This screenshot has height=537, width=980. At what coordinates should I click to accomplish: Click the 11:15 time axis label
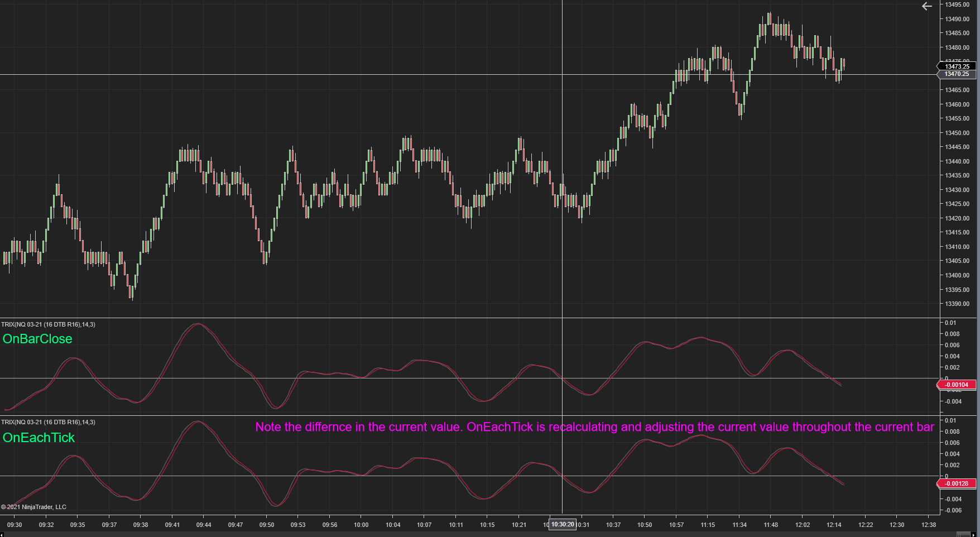click(708, 525)
